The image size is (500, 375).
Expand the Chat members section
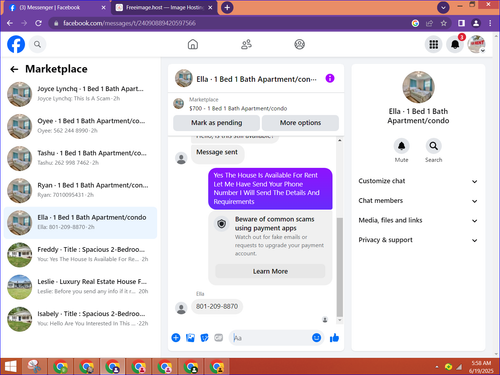(x=418, y=201)
